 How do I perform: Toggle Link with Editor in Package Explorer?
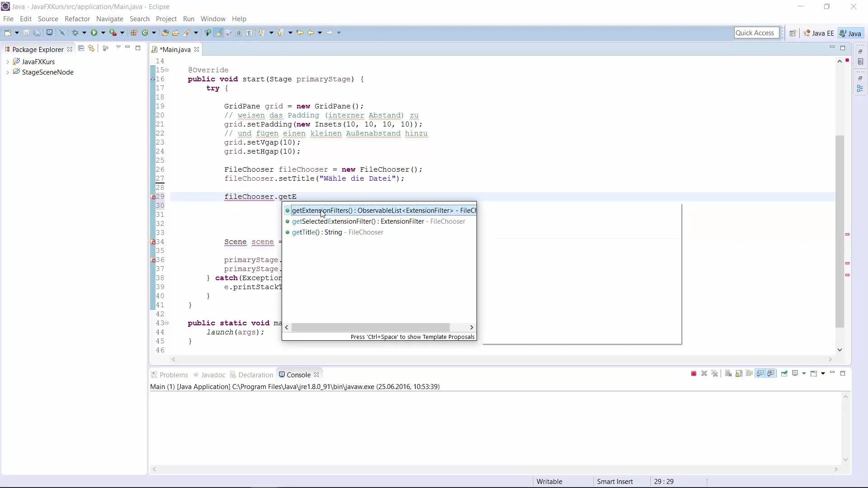coord(91,48)
